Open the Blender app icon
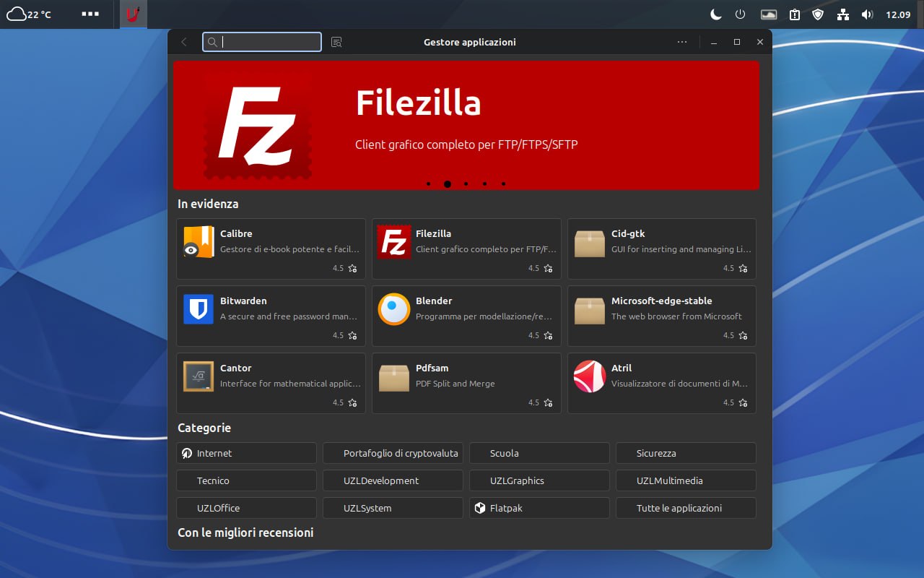Screen dimensions: 924x578 click(x=394, y=309)
